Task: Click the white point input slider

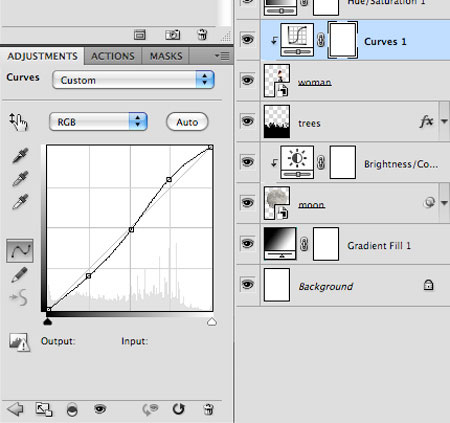Action: tap(212, 322)
